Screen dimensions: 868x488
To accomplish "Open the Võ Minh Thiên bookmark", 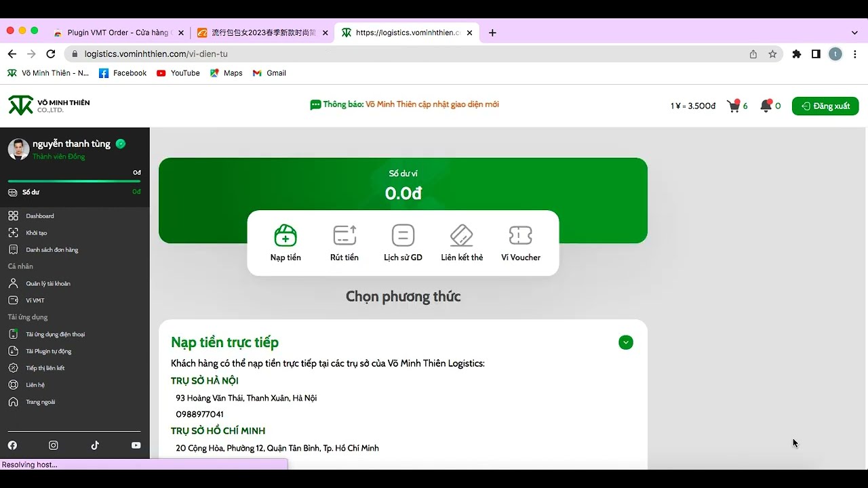I will tap(48, 73).
